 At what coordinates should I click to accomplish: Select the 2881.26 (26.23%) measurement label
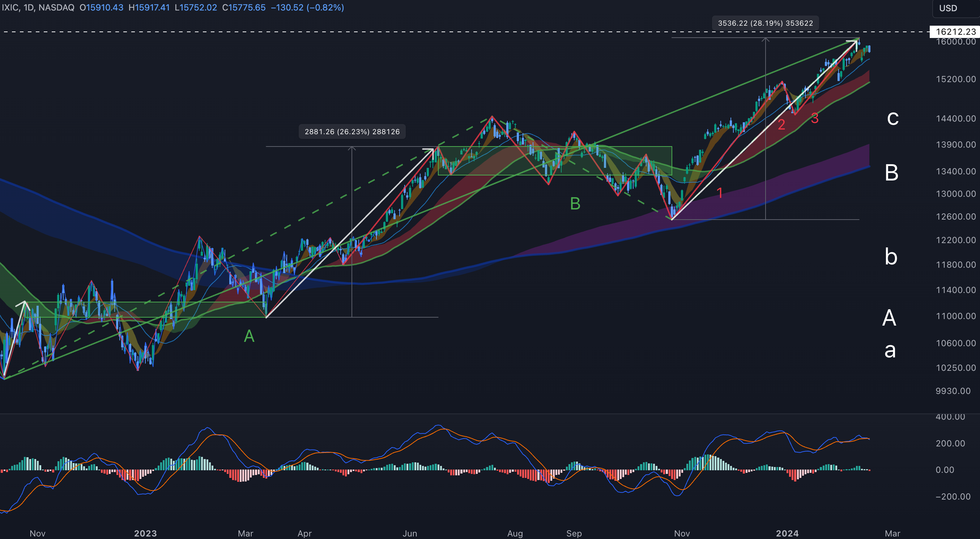click(x=352, y=131)
